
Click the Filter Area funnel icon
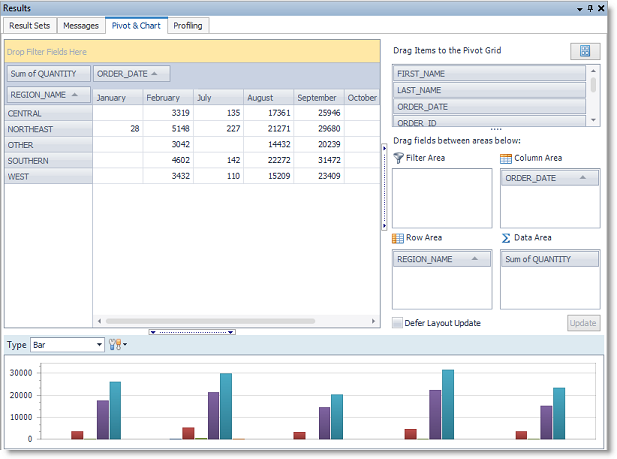[x=398, y=158]
